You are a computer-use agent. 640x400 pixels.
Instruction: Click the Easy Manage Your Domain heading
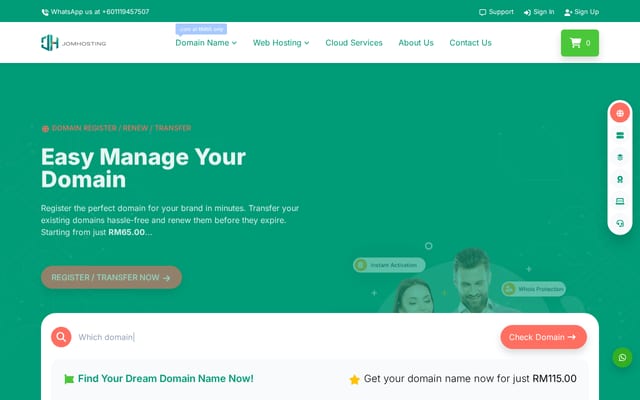(x=143, y=168)
